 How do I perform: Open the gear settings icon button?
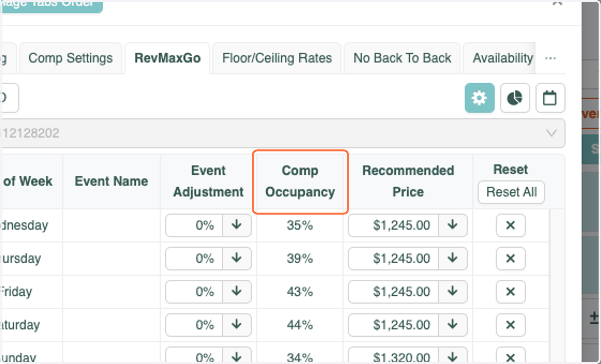tap(480, 98)
